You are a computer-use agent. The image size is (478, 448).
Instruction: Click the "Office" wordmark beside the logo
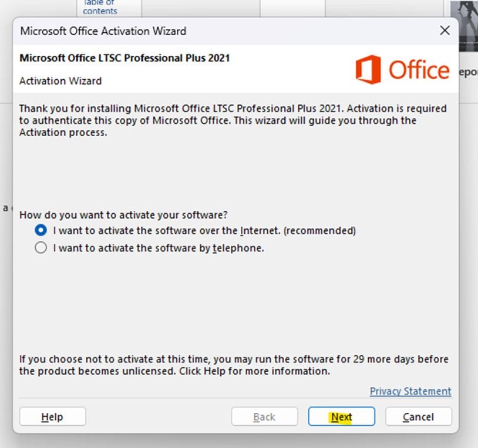tap(418, 70)
